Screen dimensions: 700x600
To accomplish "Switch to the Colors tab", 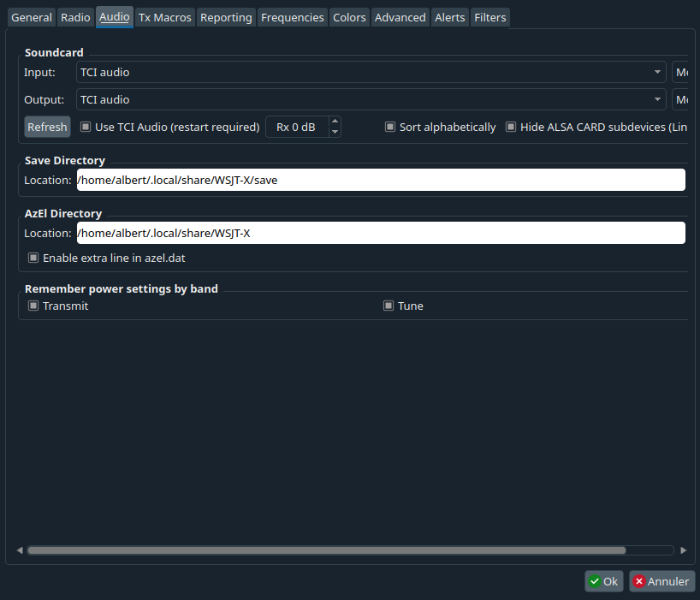I will [x=349, y=17].
